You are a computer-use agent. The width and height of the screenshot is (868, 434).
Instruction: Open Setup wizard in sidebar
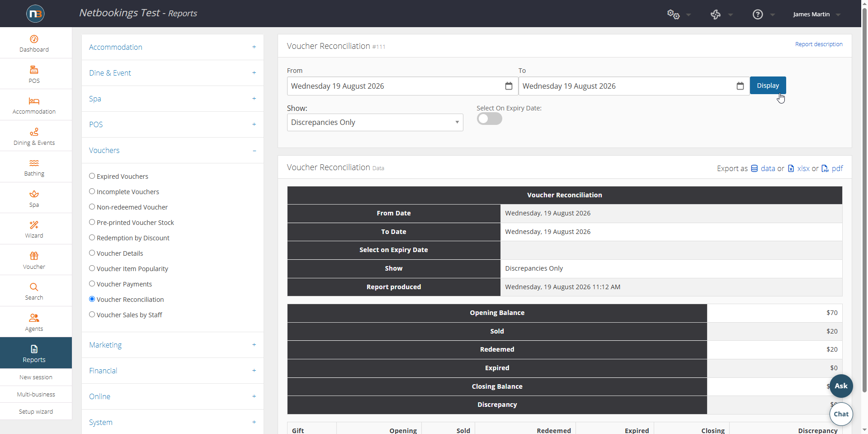point(36,412)
